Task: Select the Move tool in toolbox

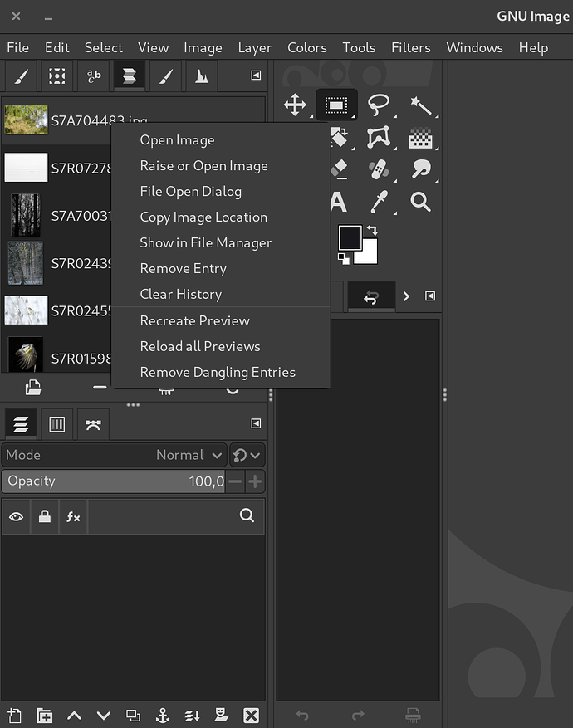Action: tap(295, 105)
